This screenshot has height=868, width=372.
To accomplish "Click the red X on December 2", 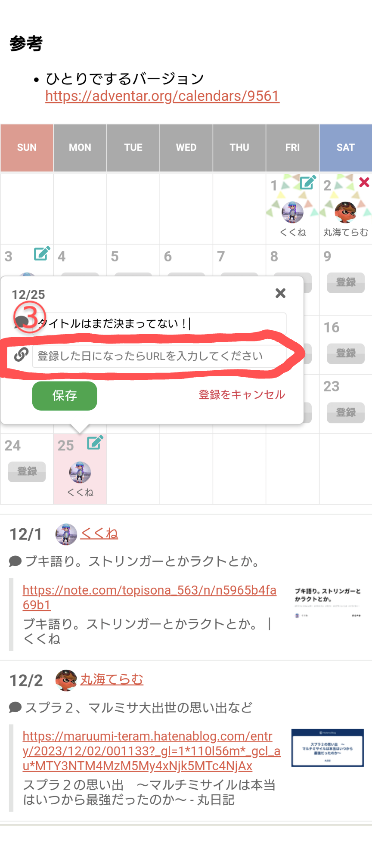I will click(364, 182).
